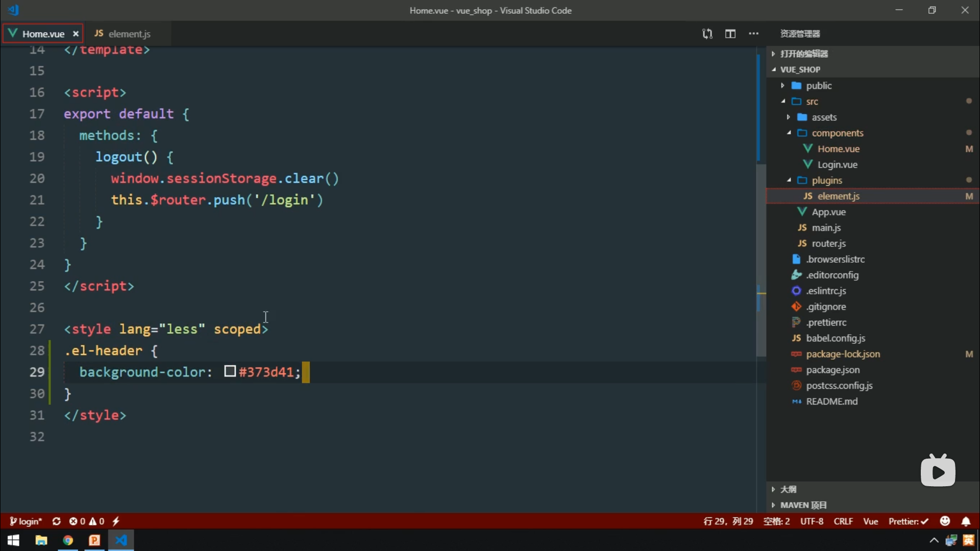
Task: Click the VS Code logo in title bar
Action: pyautogui.click(x=14, y=10)
